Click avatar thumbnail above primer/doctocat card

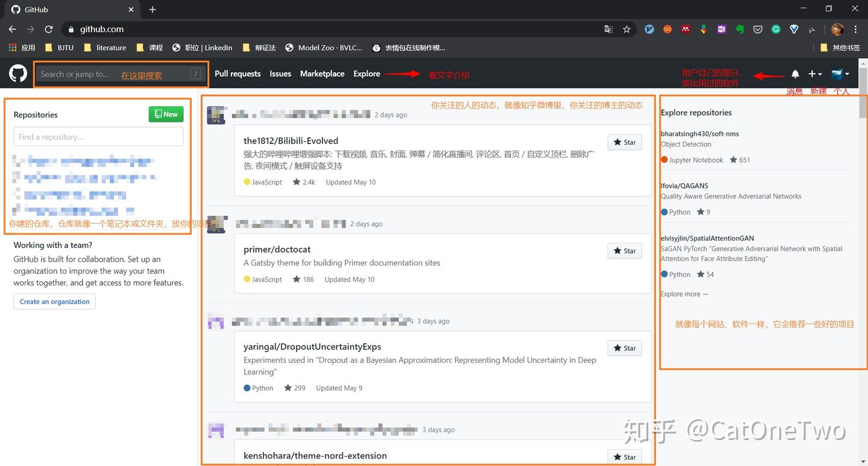pos(216,224)
